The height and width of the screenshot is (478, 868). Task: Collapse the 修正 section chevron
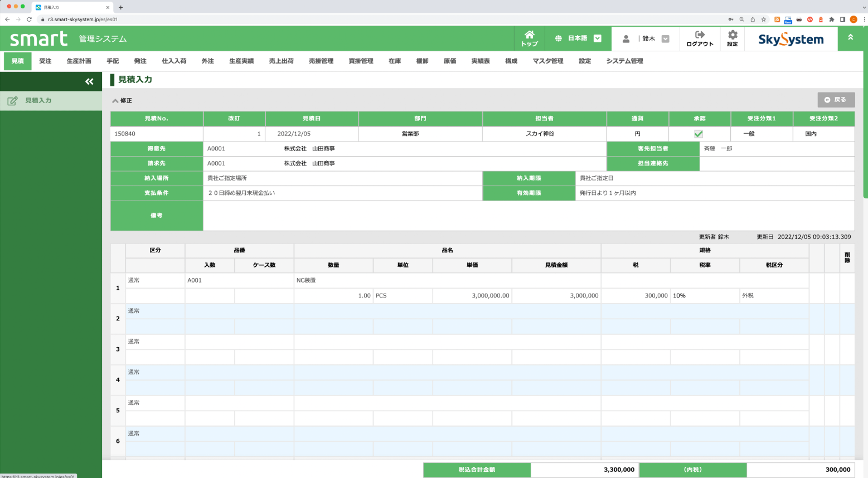pos(115,101)
